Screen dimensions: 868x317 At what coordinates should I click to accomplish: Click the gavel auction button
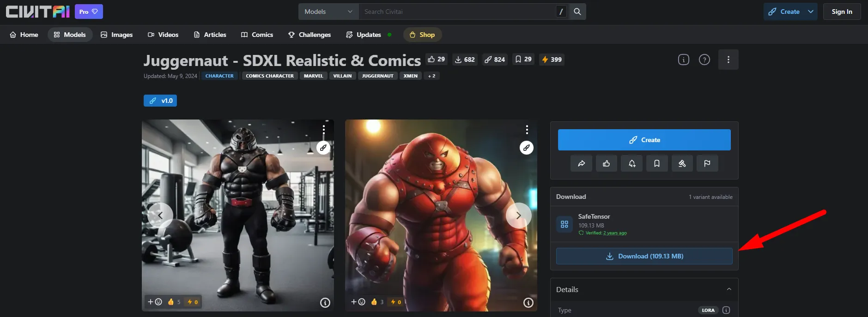point(682,163)
